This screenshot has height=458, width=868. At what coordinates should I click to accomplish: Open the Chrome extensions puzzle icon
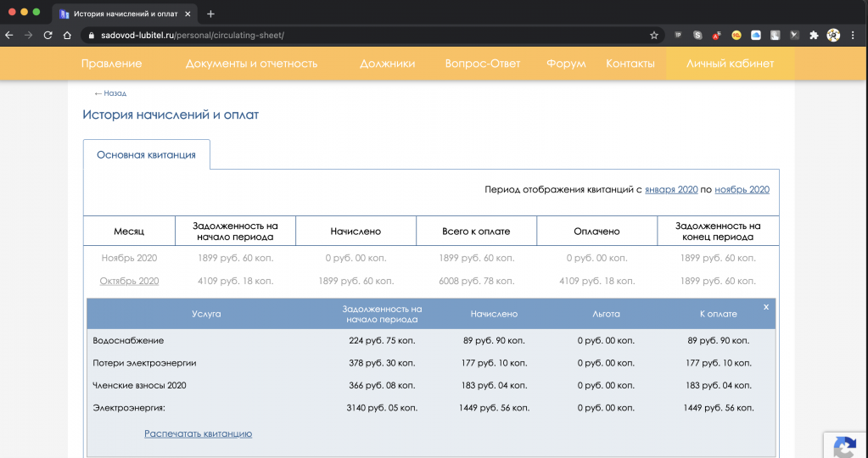814,36
